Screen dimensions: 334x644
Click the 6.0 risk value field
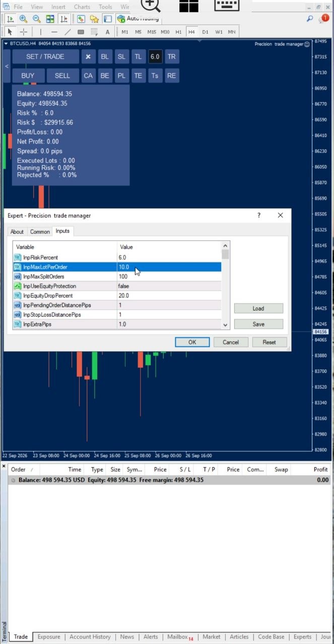[x=155, y=57]
